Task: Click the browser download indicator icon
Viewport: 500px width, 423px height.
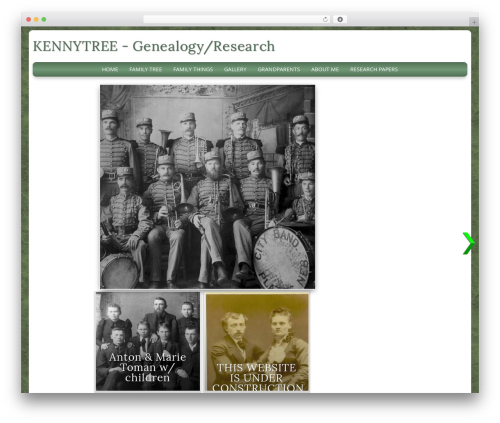Action: click(340, 19)
